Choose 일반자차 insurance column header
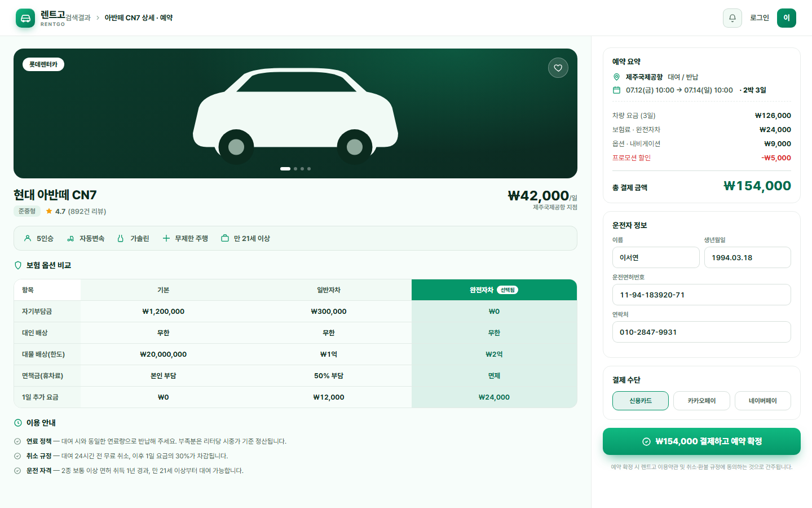This screenshot has width=812, height=508. pyautogui.click(x=329, y=290)
